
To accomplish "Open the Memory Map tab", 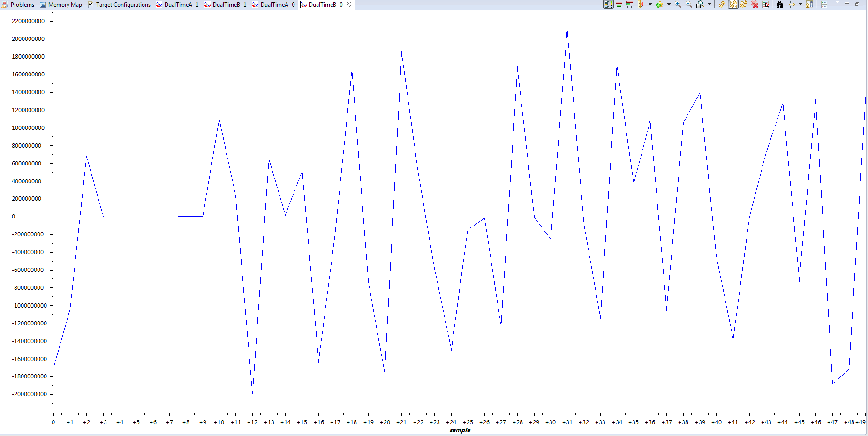I will coord(65,5).
